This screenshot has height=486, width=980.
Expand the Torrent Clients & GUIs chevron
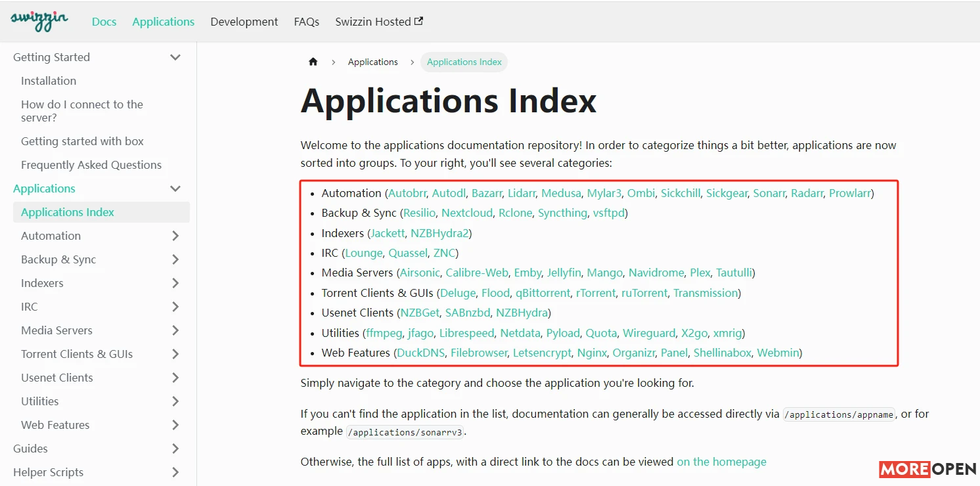coord(175,354)
